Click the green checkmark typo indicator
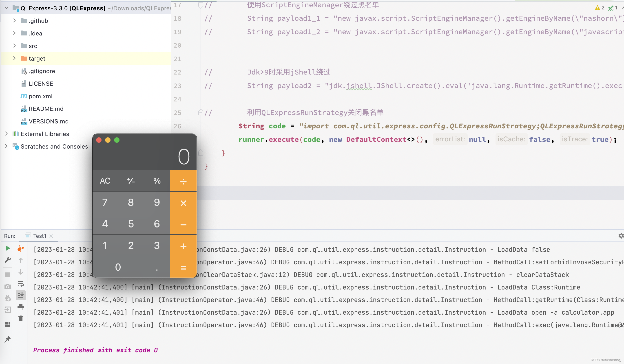 pyautogui.click(x=613, y=8)
